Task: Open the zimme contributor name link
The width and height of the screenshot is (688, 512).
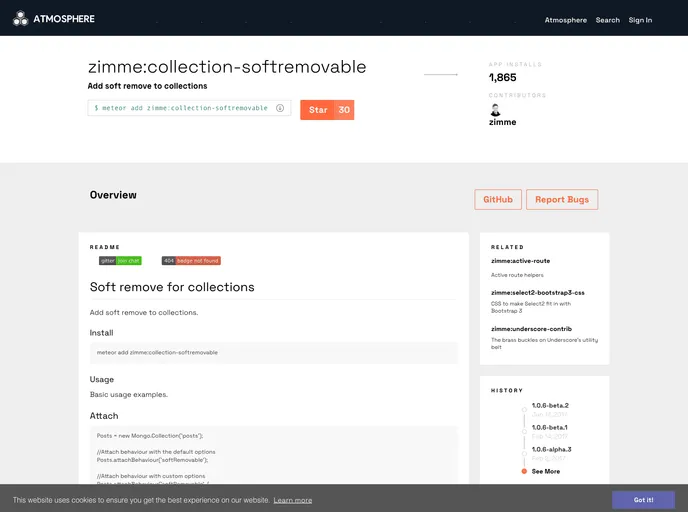Action: click(502, 122)
